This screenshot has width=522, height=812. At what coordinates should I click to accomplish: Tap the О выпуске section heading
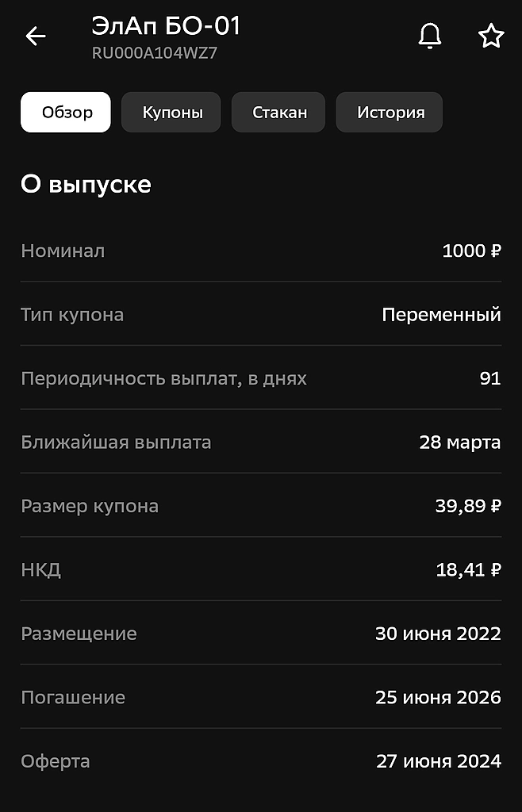coord(86,185)
